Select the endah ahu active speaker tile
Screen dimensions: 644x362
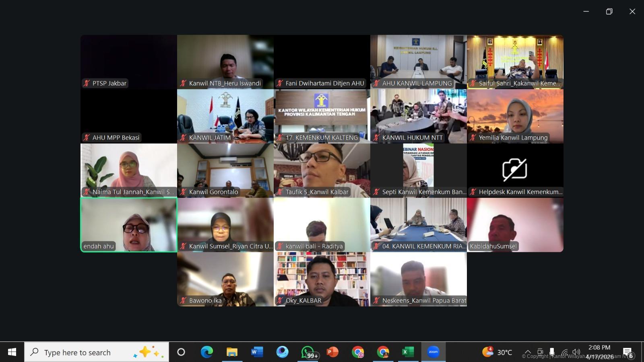click(129, 225)
